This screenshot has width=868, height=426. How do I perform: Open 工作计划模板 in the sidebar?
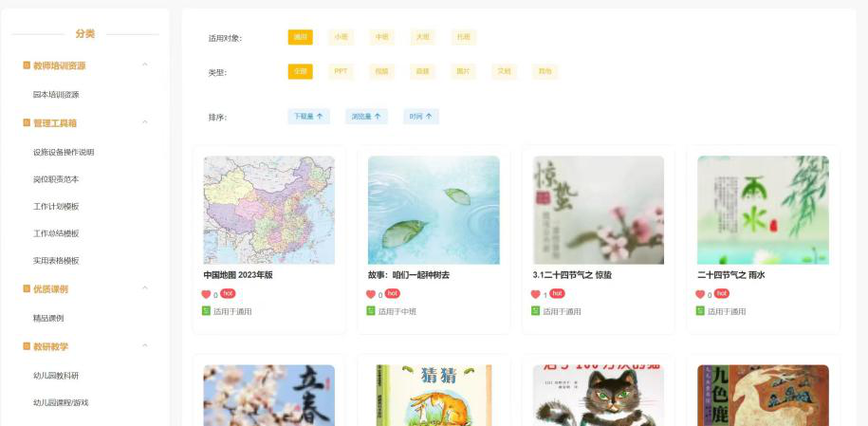point(56,206)
